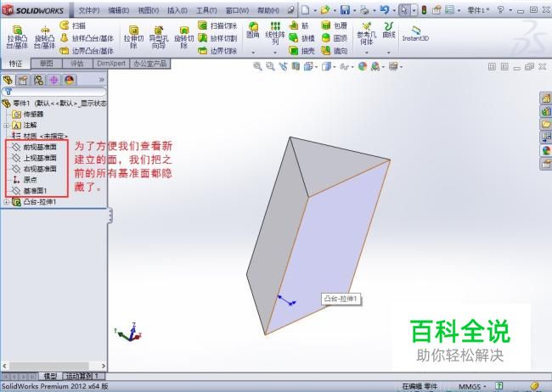552x392 pixels.
Task: Select the 边界切除 boundary cut tool
Action: [x=217, y=51]
